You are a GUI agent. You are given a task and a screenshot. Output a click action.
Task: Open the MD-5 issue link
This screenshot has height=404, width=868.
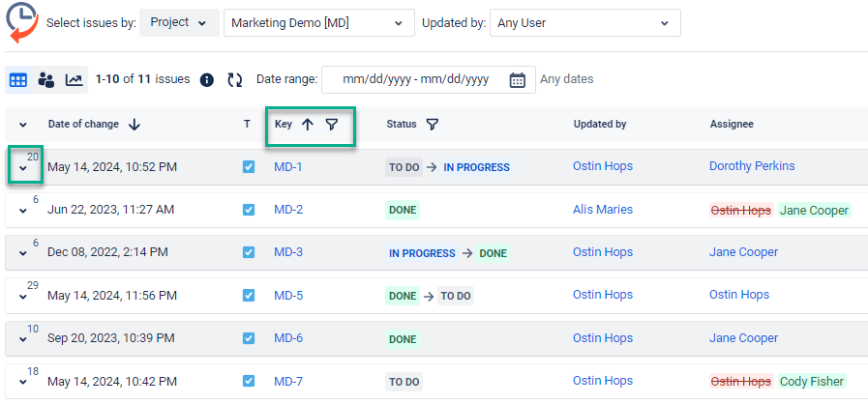pos(288,295)
